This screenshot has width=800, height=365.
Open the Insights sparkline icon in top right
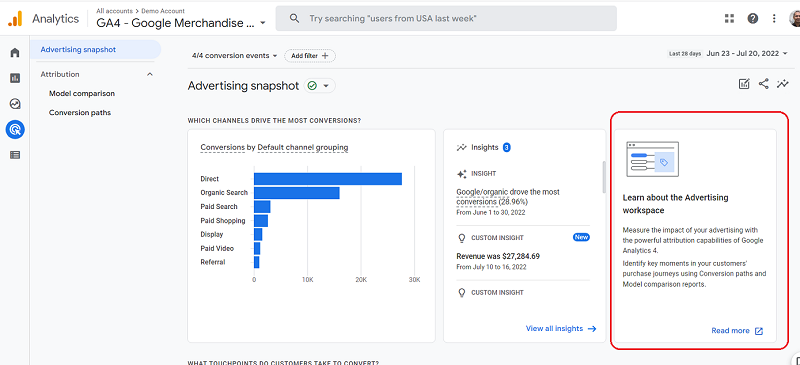coord(783,84)
